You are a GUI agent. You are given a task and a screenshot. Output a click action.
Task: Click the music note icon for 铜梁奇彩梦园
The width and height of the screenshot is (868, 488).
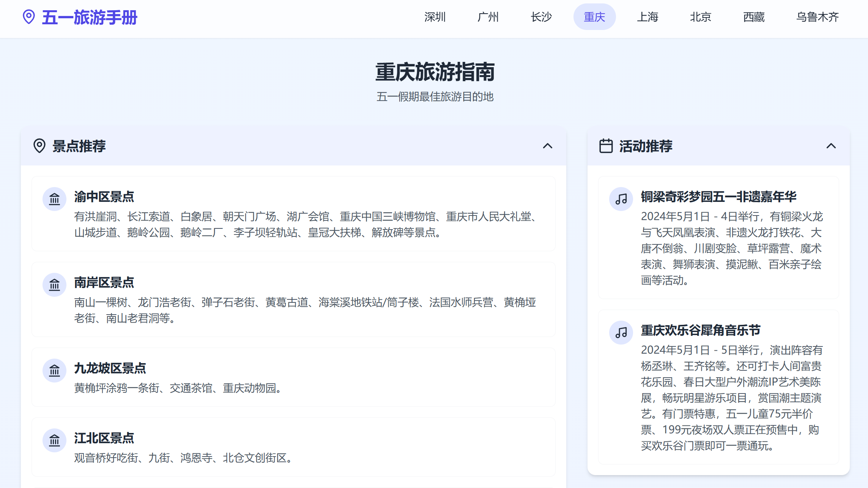coord(621,199)
